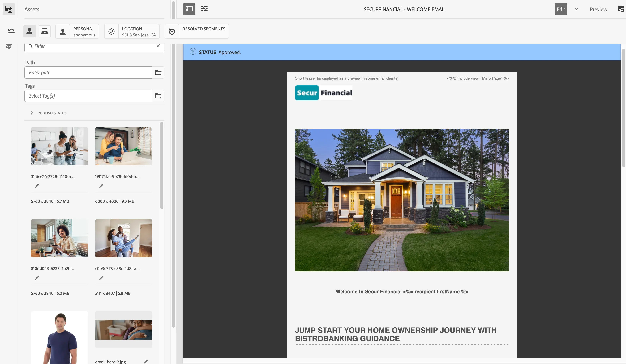Open page properties settings sliders icon
626x364 pixels.
point(204,9)
